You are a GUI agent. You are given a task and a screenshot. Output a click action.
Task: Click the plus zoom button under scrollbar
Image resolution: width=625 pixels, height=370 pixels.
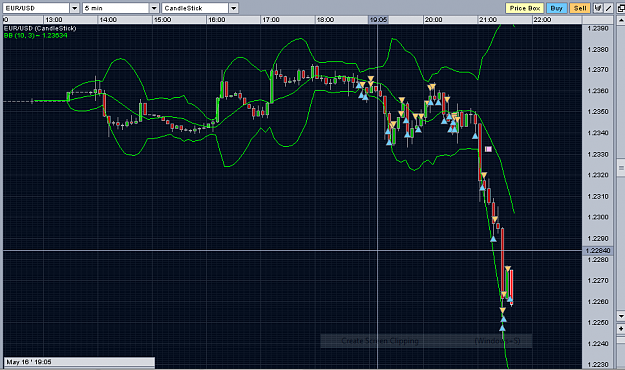(621, 329)
